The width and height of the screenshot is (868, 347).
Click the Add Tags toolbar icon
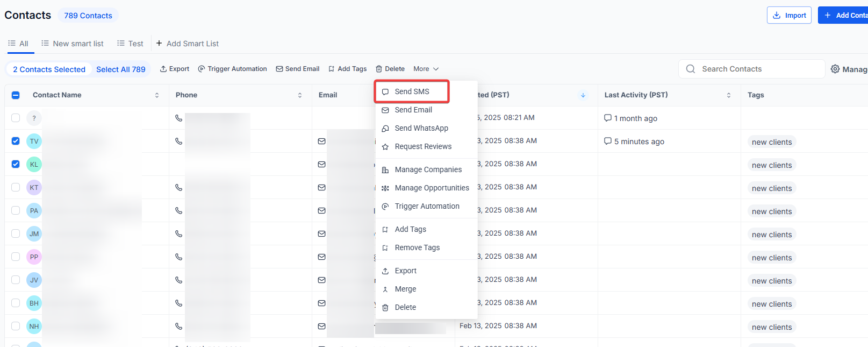332,69
